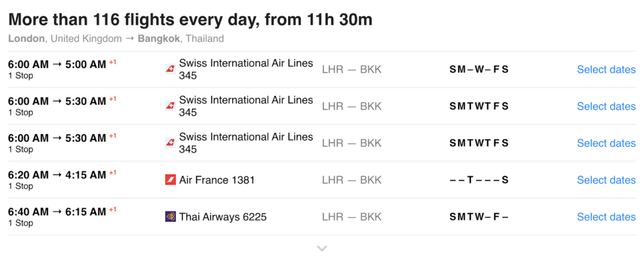644x260 pixels.
Task: Select dates for the 5:00 AM arrival flight
Action: (x=606, y=69)
